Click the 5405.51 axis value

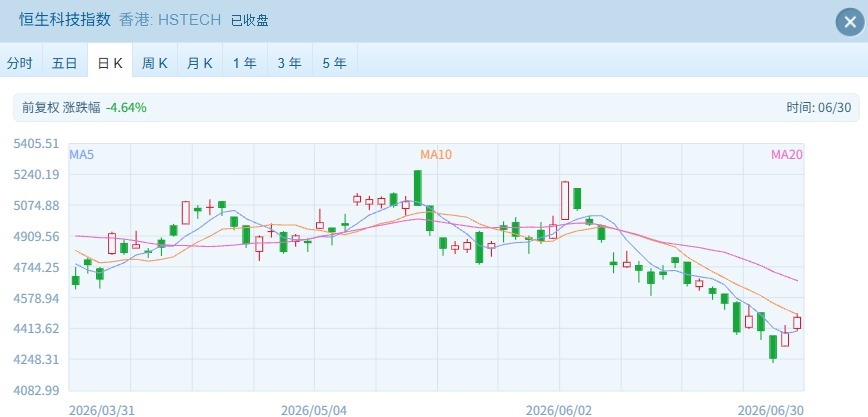pyautogui.click(x=36, y=144)
